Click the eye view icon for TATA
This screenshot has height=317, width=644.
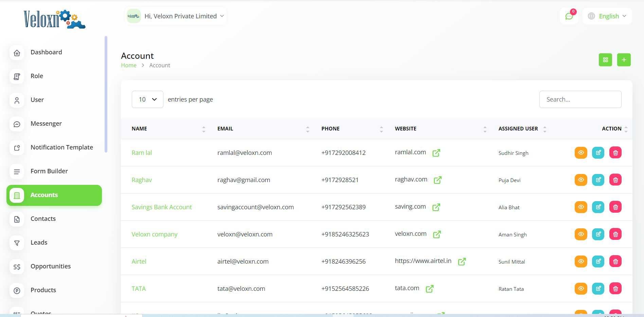581,288
